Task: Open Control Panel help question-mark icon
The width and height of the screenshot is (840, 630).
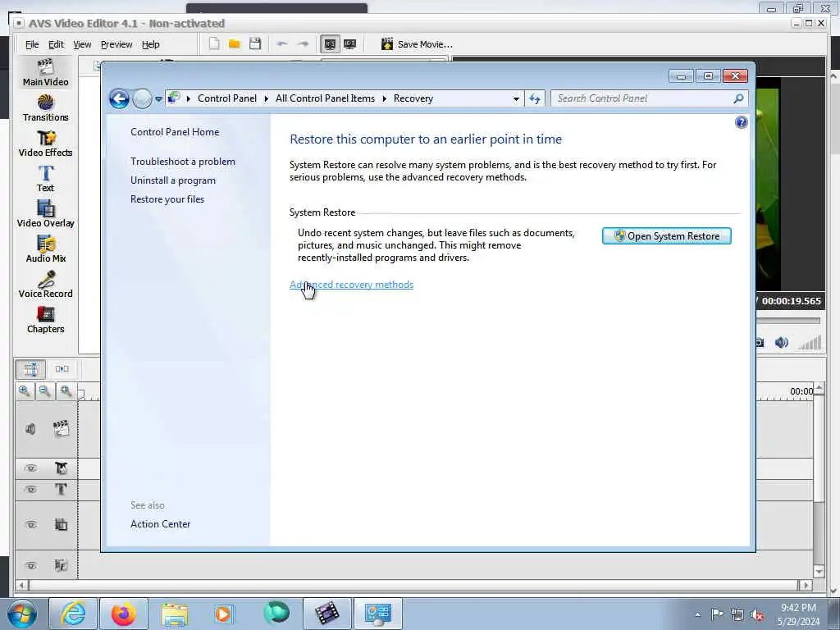Action: click(741, 123)
